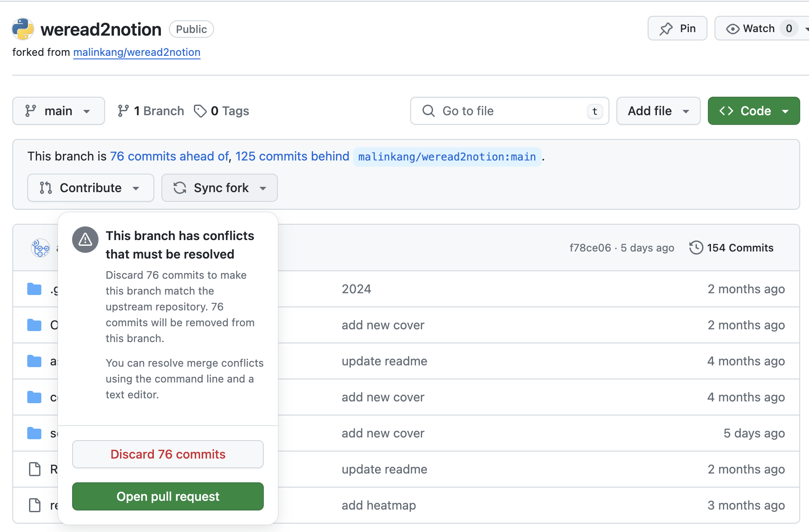Open the weread2notion repository title link

(x=101, y=29)
